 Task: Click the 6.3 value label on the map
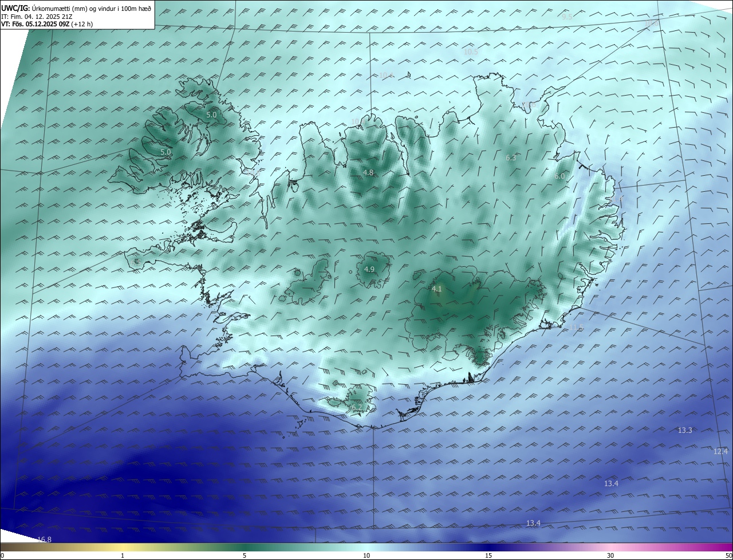click(511, 157)
